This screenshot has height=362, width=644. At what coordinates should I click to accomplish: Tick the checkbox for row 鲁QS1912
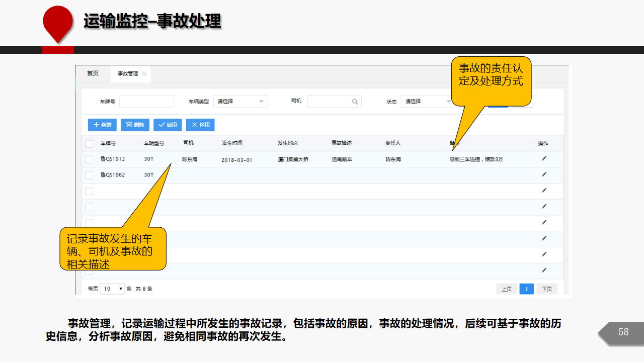pos(89,159)
